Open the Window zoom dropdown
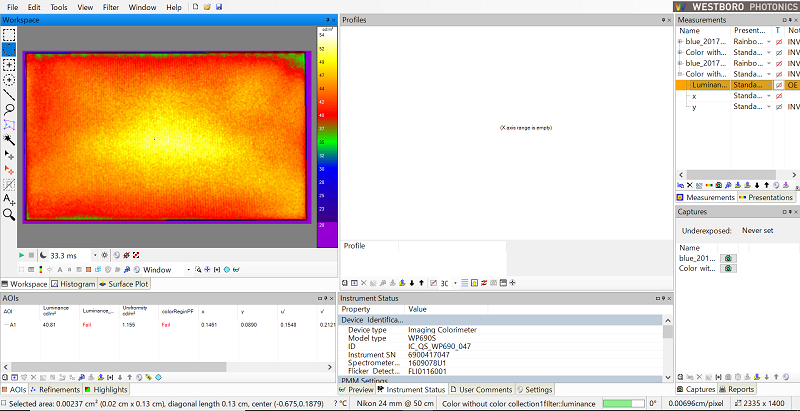This screenshot has width=800, height=411. [188, 270]
